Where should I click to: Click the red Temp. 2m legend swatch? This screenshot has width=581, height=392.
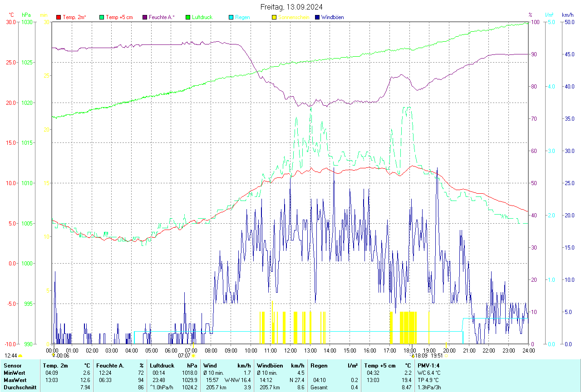pyautogui.click(x=59, y=17)
